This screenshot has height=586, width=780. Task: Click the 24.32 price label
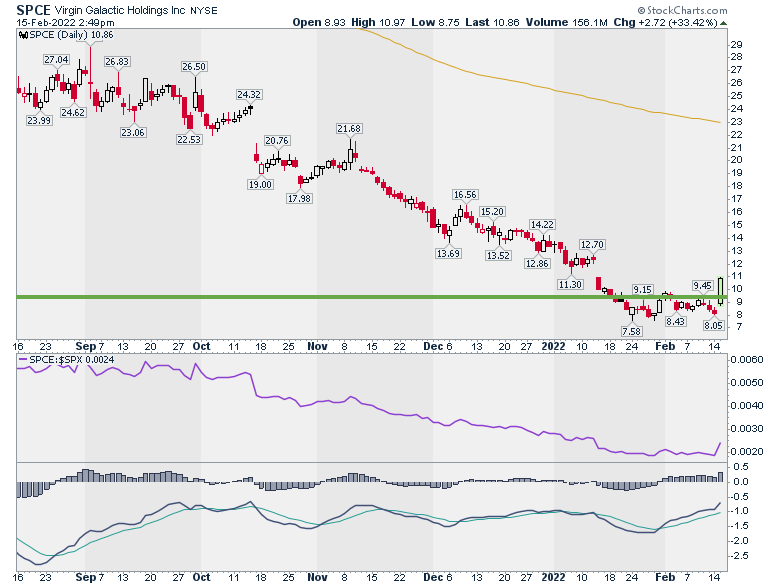[x=249, y=94]
